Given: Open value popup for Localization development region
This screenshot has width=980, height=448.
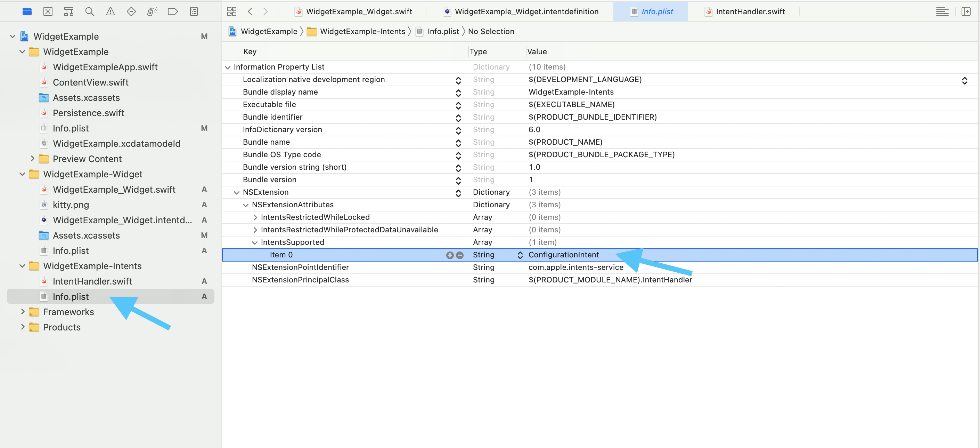Looking at the screenshot, I should click(964, 80).
